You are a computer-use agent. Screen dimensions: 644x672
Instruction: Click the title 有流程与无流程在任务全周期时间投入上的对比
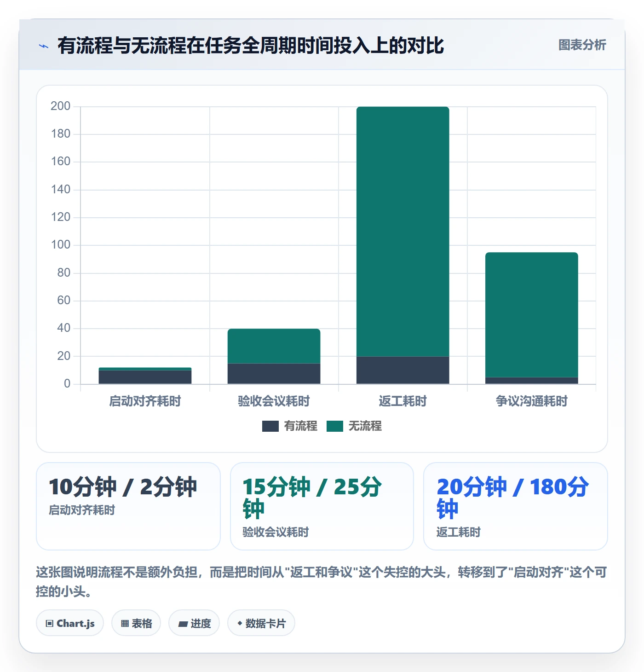[251, 46]
